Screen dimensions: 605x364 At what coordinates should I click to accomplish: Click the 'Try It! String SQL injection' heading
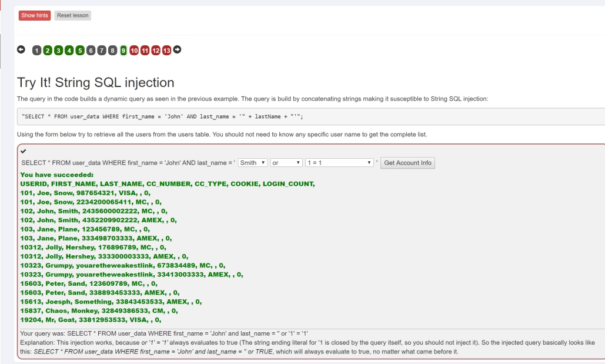coord(96,82)
